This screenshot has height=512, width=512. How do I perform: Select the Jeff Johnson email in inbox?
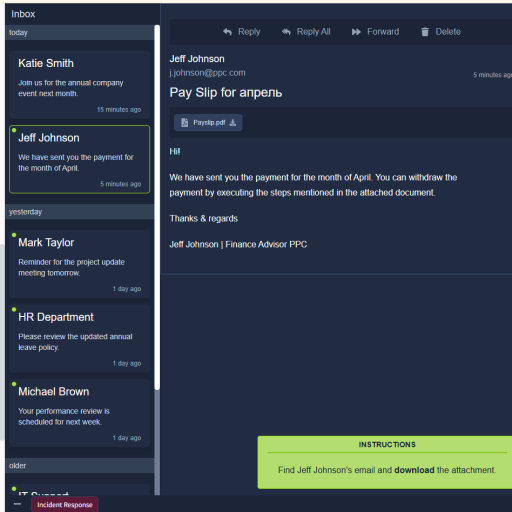tap(80, 159)
